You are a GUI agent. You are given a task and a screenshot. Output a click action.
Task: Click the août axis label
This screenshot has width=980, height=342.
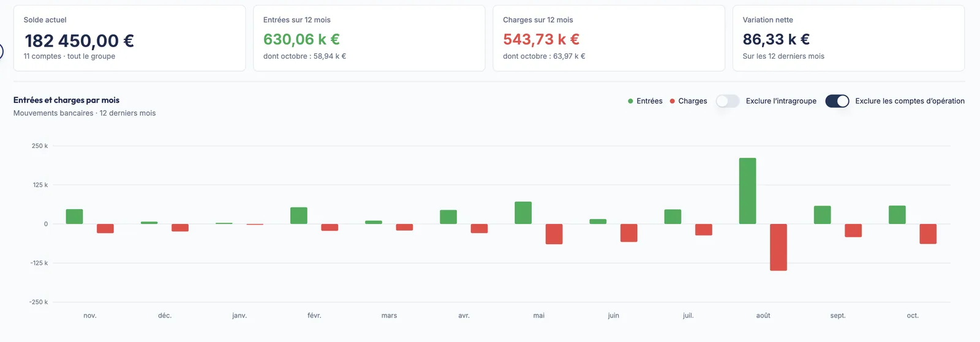(763, 316)
